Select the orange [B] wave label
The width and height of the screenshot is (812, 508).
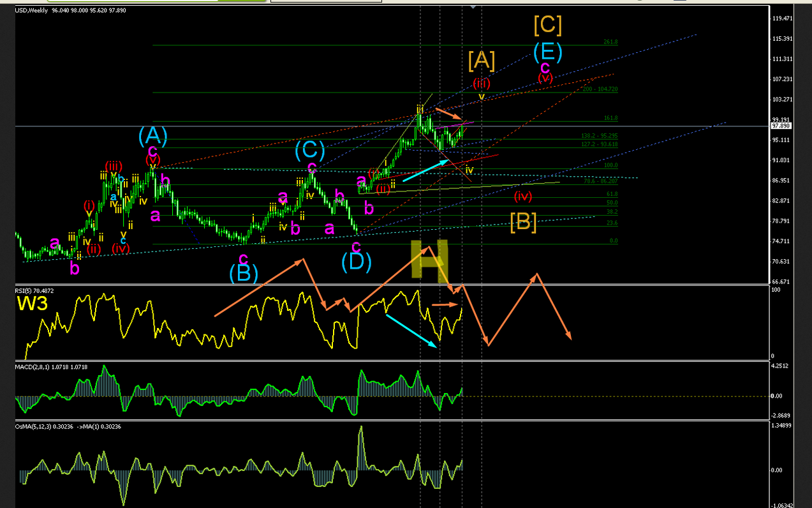(x=523, y=221)
